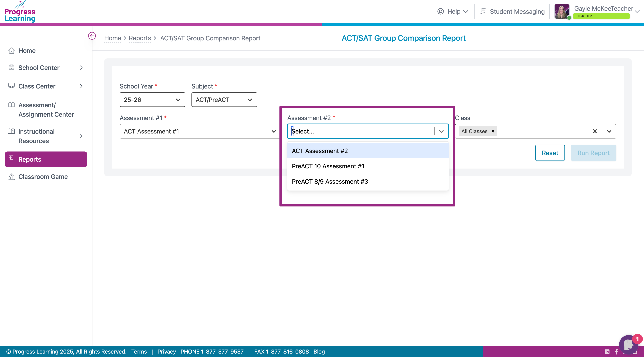Click the Help lifebuoy icon

pos(440,11)
